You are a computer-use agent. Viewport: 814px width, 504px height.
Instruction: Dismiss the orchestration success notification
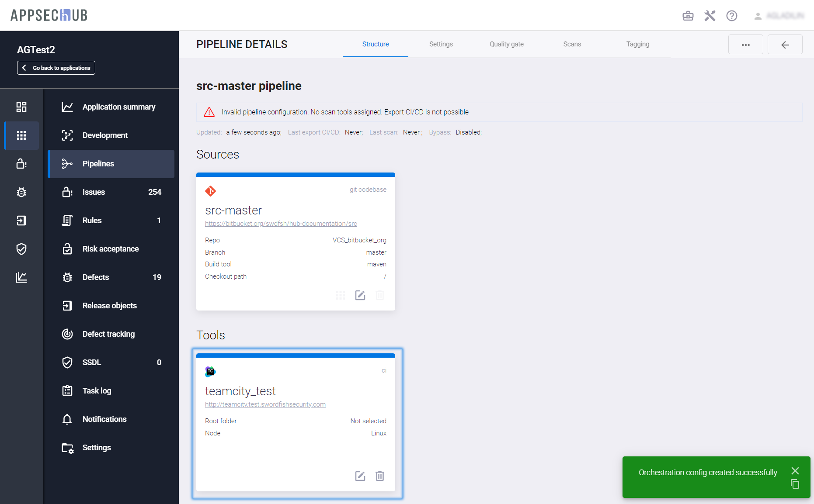pyautogui.click(x=795, y=471)
